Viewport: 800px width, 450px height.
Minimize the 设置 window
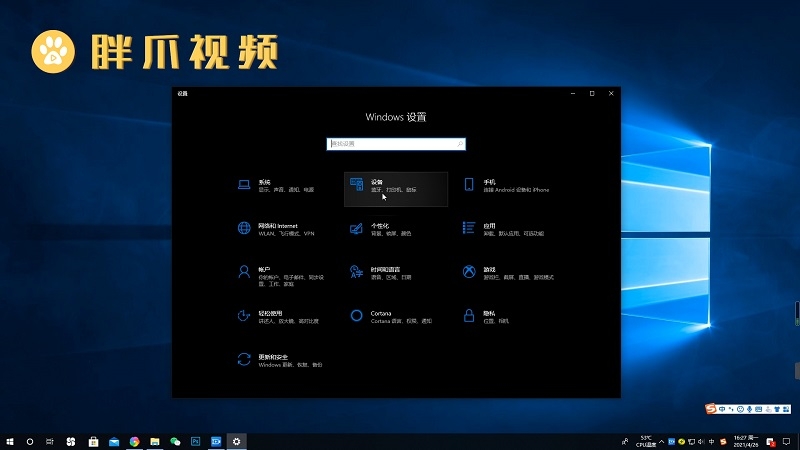(573, 93)
